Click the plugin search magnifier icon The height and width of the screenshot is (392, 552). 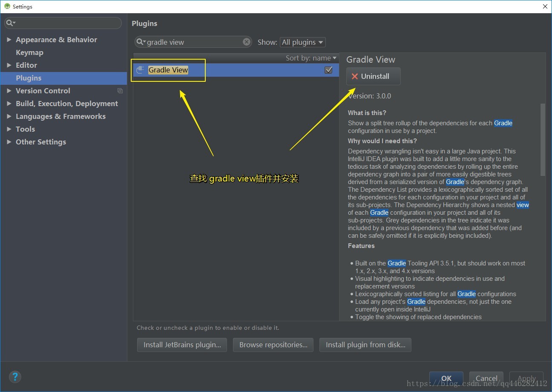tap(141, 42)
